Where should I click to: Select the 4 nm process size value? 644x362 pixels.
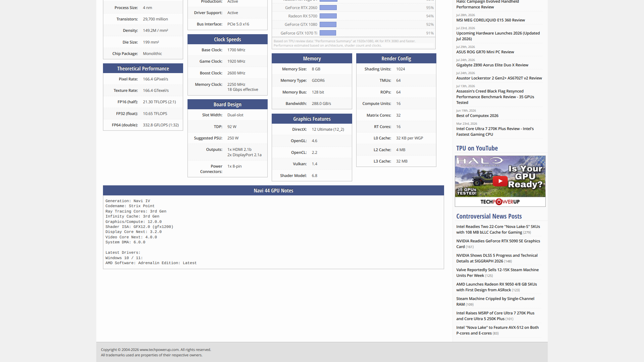click(x=147, y=8)
